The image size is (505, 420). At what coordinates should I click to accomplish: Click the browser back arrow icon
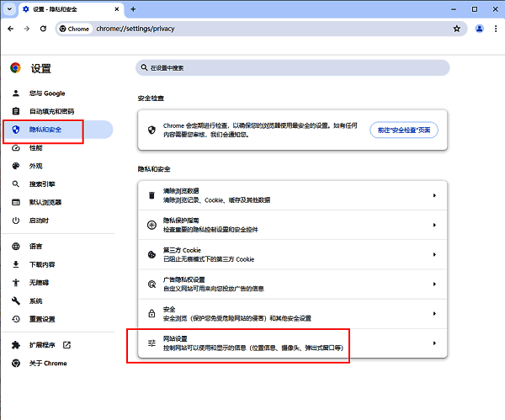click(x=10, y=28)
